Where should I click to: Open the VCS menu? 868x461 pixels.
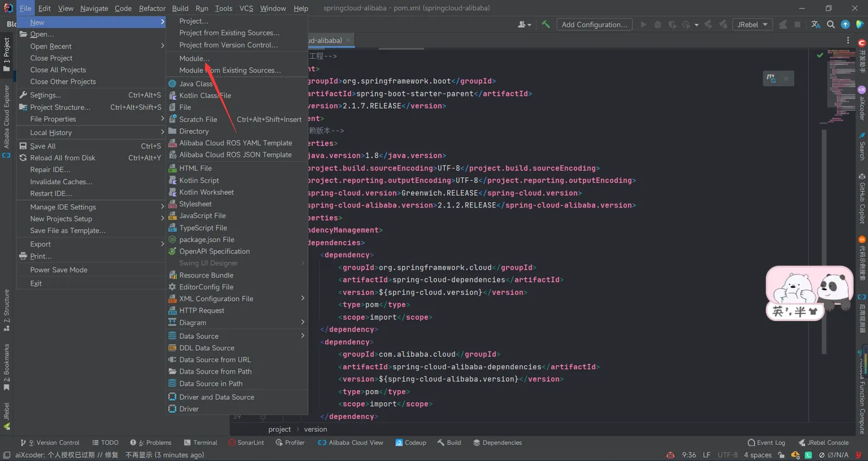pyautogui.click(x=246, y=8)
